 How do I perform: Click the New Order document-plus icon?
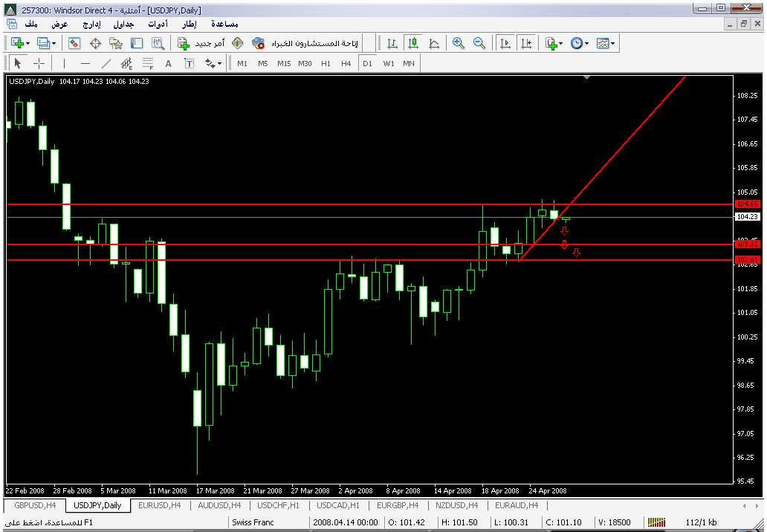pos(184,44)
